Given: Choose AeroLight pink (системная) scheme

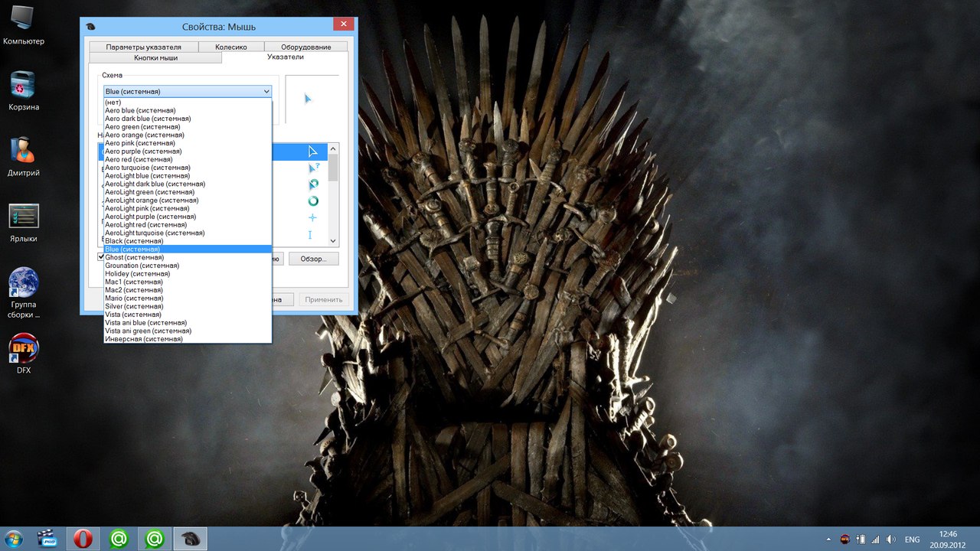Looking at the screenshot, I should 188,208.
